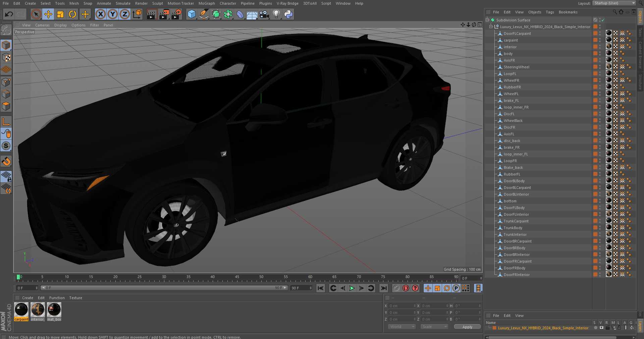The image size is (644, 339).
Task: Open Edit Render Settings
Action: pyautogui.click(x=176, y=14)
